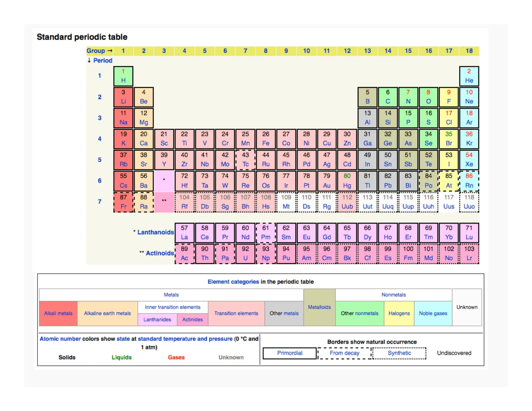Select the Helium element cell
532x411 pixels.
pos(469,76)
